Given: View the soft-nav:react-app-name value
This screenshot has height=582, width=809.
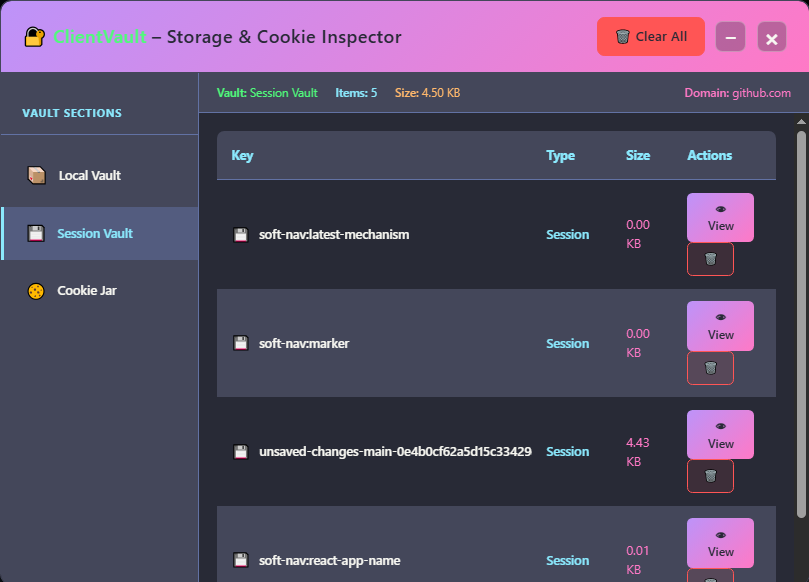Looking at the screenshot, I should [x=720, y=543].
